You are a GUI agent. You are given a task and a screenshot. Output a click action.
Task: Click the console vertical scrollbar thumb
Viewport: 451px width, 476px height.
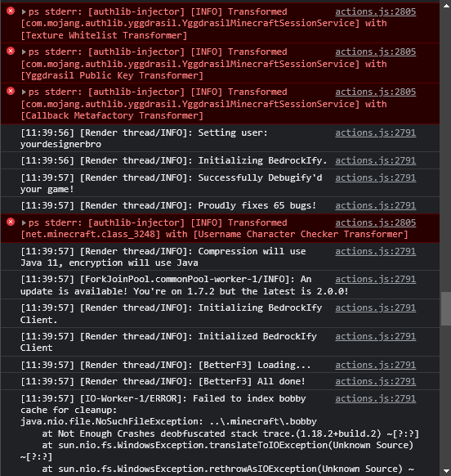tap(446, 308)
